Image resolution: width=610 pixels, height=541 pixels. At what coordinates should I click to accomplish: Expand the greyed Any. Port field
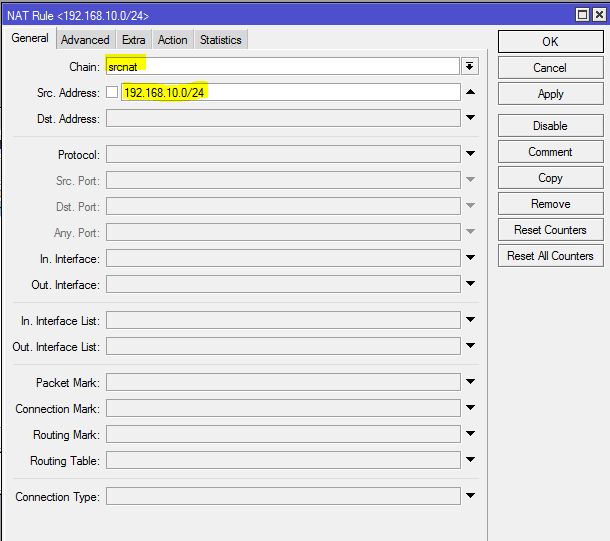click(470, 231)
